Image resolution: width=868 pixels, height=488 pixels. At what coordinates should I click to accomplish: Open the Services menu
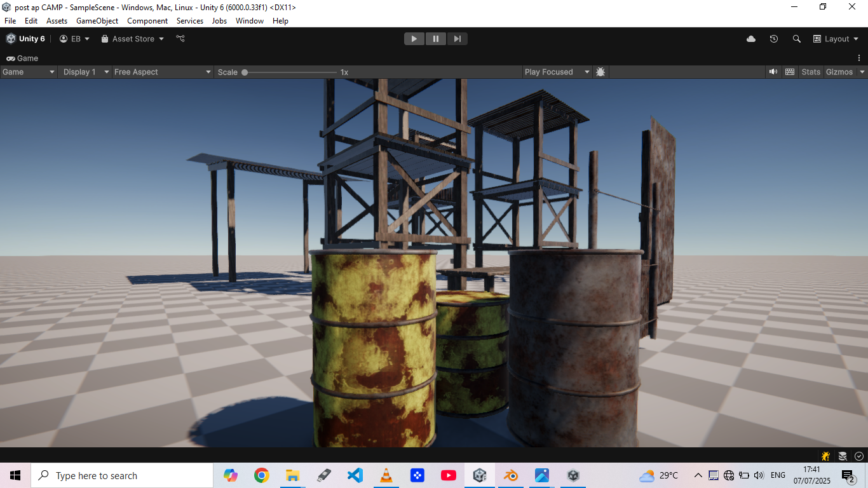[x=190, y=21]
